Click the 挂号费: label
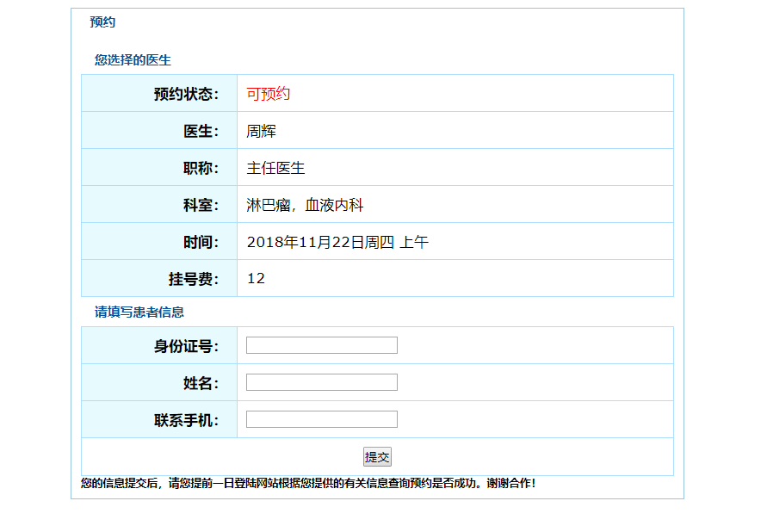 click(x=194, y=279)
